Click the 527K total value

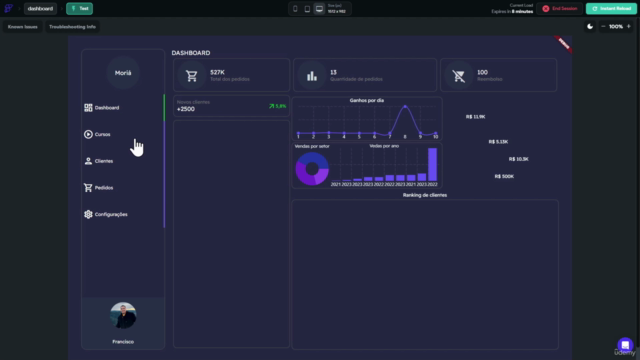[x=218, y=72]
